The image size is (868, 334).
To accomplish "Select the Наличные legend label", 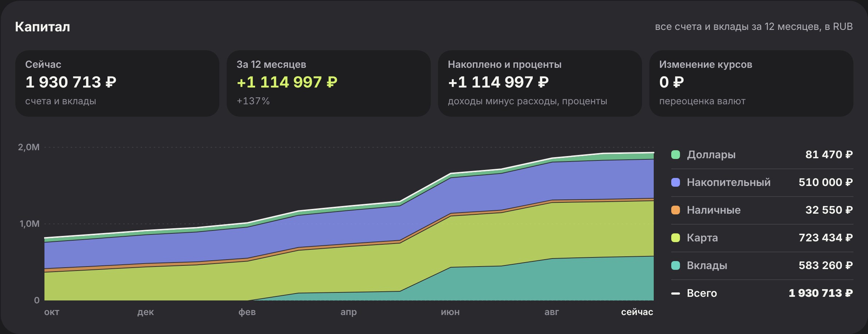I will tap(713, 210).
